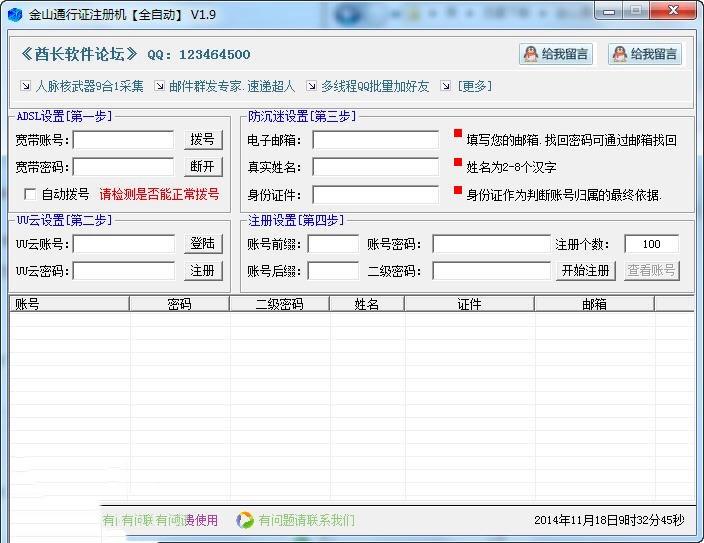Click the second 给我留言 QQ button

645,54
